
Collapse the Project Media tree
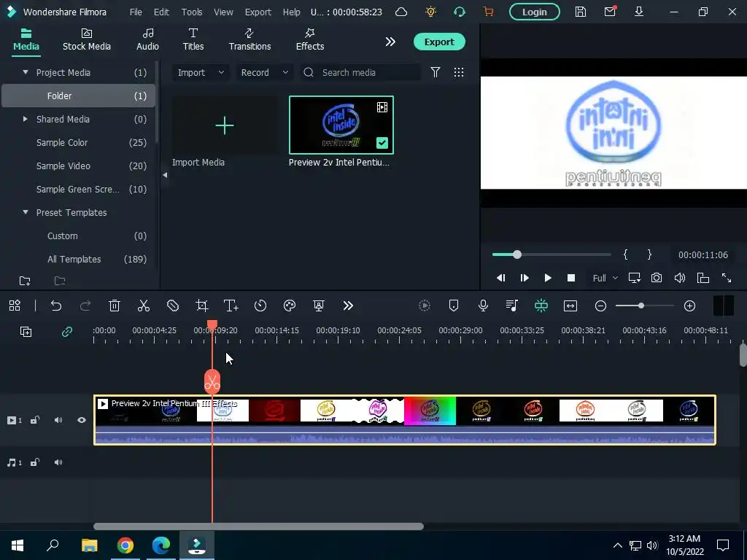(26, 72)
